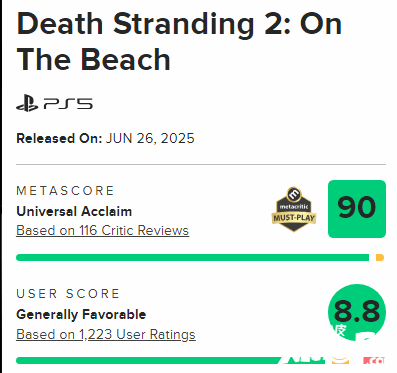This screenshot has width=397, height=373.
Task: Click the Released On label
Action: coord(59,138)
